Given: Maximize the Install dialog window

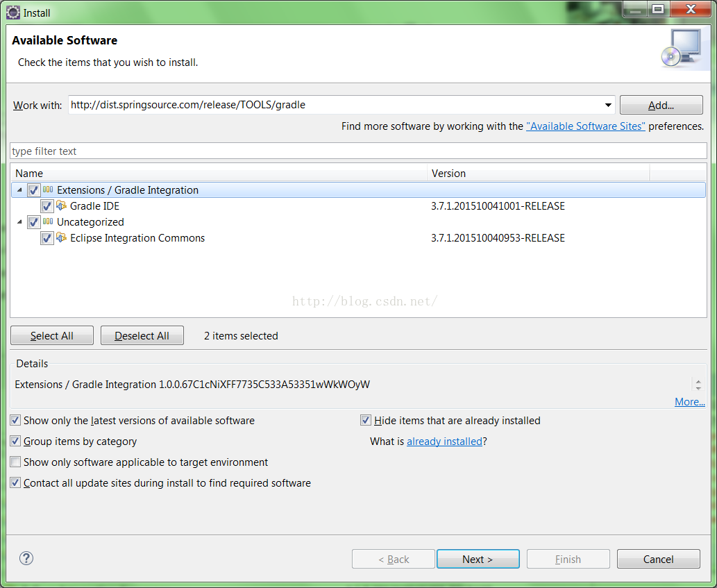Looking at the screenshot, I should pos(658,9).
